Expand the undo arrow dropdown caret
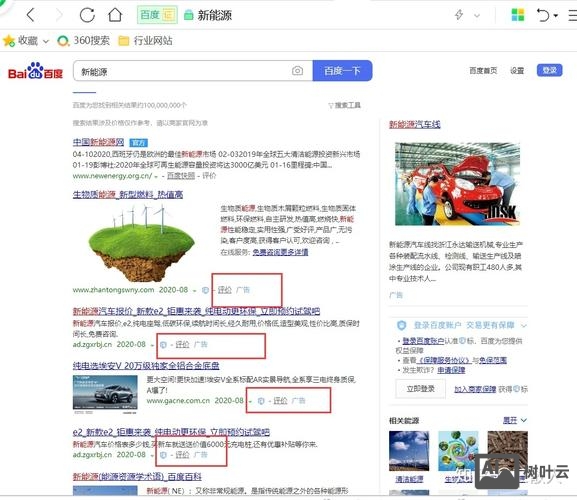The height and width of the screenshot is (500, 577). click(556, 15)
